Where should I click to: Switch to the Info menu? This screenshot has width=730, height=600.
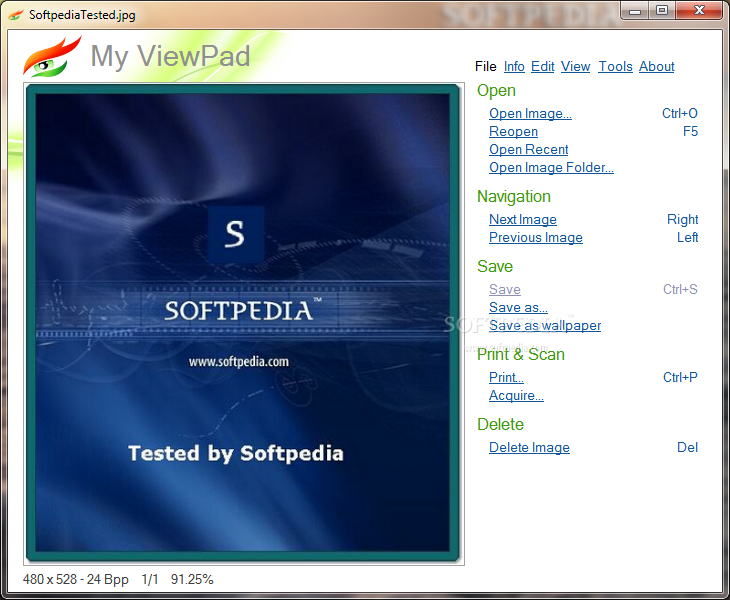pyautogui.click(x=514, y=67)
